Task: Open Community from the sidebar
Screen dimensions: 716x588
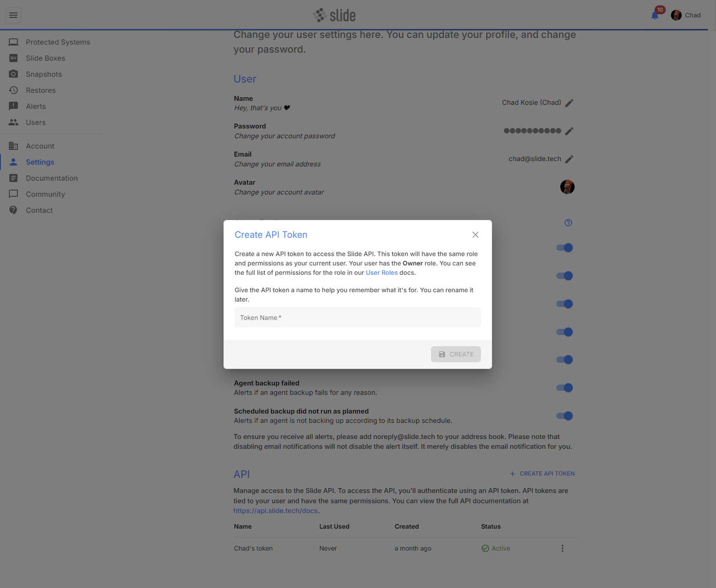Action: point(46,194)
